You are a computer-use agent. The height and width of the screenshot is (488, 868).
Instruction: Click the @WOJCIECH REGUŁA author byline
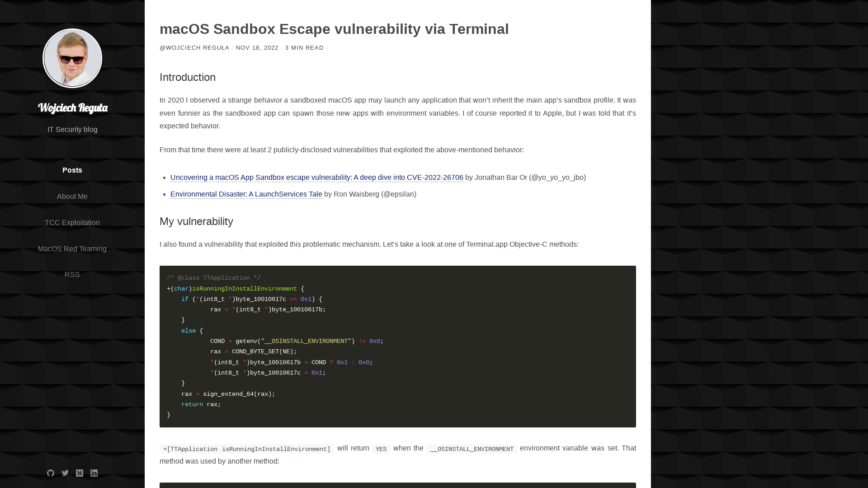194,47
